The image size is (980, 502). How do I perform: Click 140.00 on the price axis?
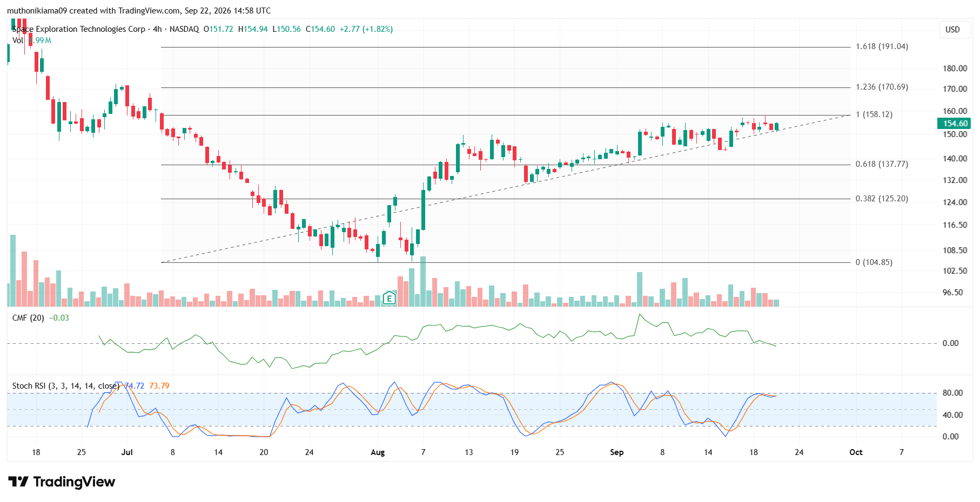point(955,159)
